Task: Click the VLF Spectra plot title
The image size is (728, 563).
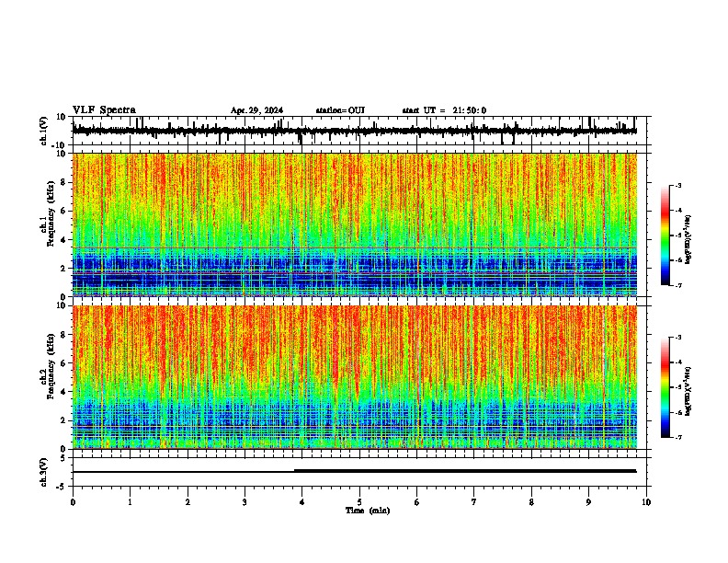Action: pos(104,110)
